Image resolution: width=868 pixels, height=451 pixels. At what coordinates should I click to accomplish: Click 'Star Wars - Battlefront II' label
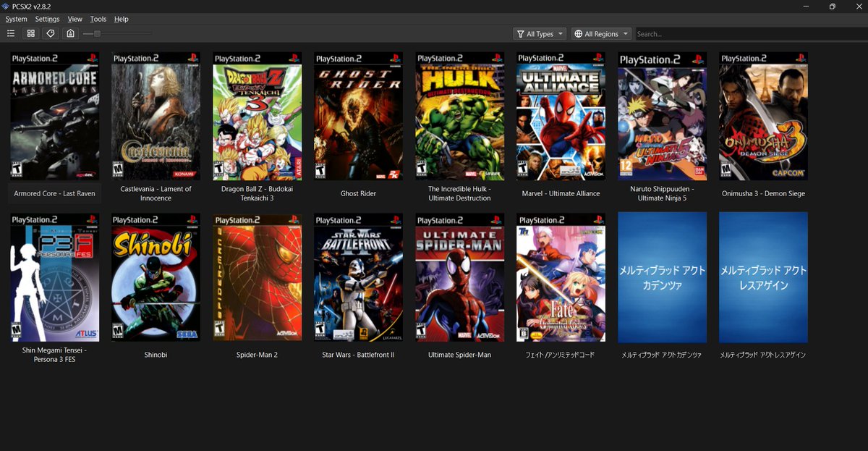coord(358,355)
